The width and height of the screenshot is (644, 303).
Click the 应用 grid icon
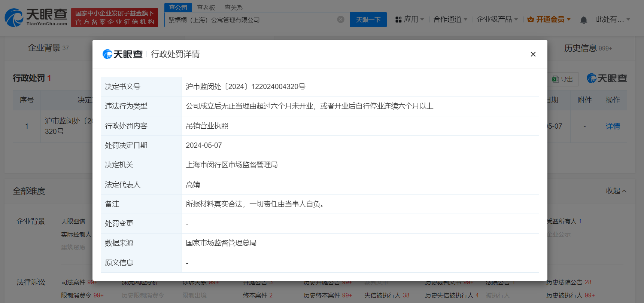point(398,19)
